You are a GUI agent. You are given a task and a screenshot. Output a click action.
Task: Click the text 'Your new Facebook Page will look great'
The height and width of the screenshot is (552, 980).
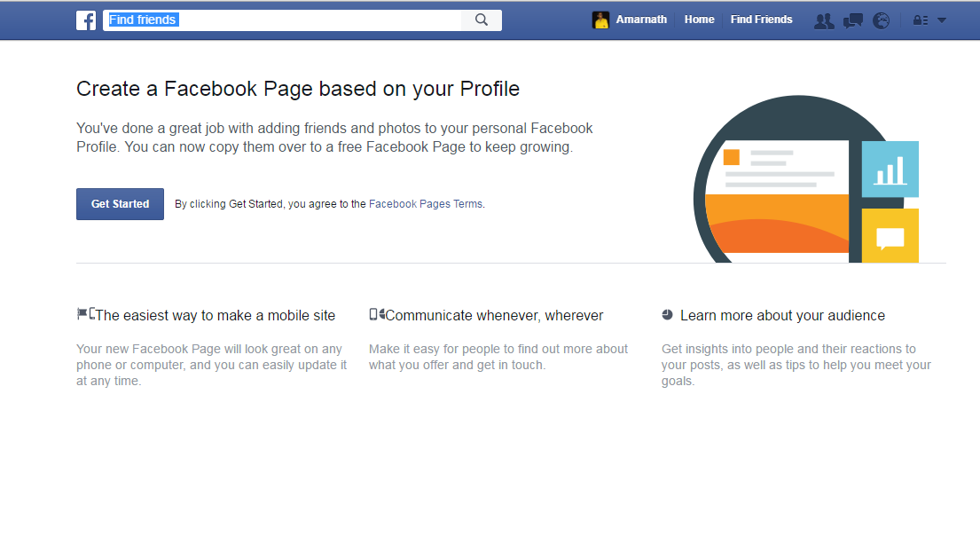coord(211,365)
